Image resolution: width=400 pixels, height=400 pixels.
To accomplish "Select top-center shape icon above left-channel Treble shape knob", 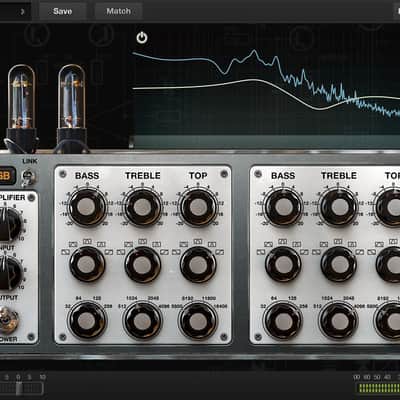I will pyautogui.click(x=143, y=241).
